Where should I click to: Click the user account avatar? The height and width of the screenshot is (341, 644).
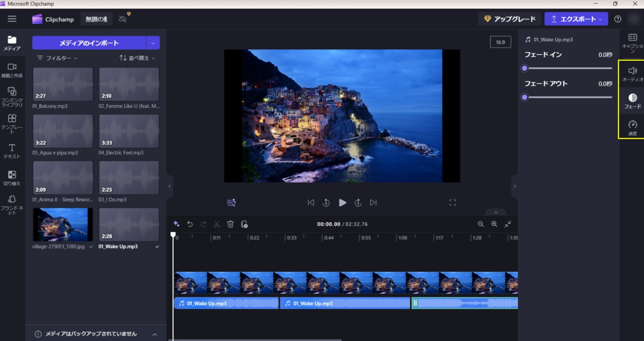[x=633, y=19]
